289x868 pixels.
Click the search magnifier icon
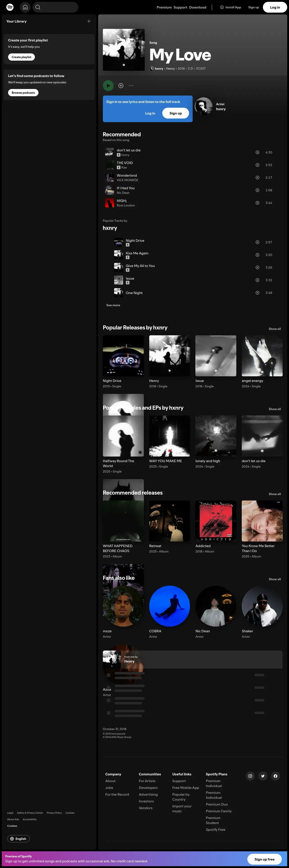(x=38, y=7)
